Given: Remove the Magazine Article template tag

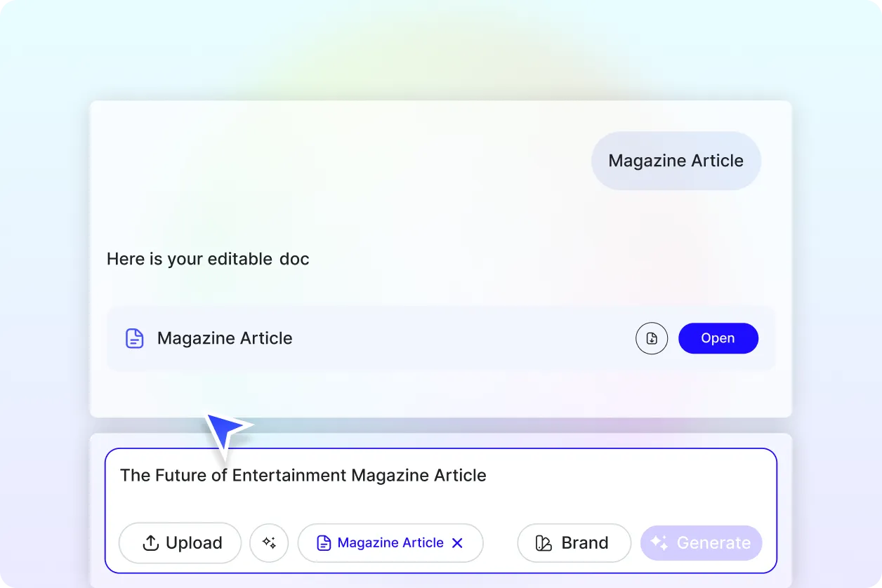Looking at the screenshot, I should click(457, 542).
